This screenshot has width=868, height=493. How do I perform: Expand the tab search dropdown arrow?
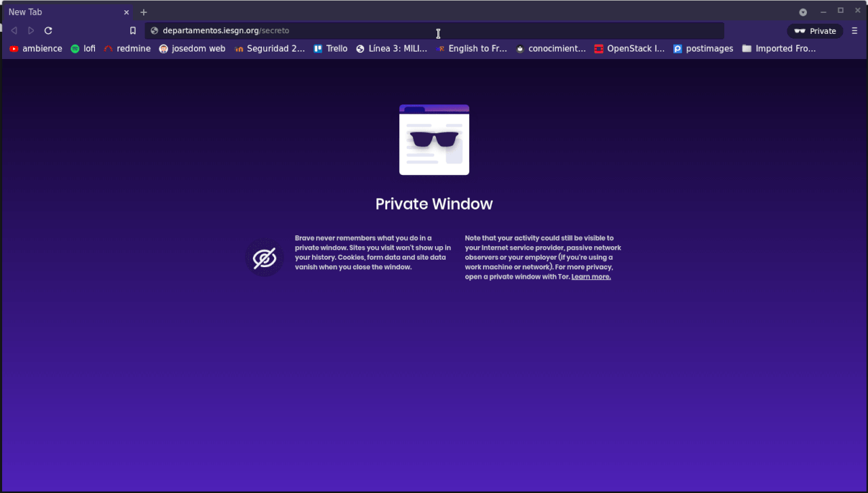click(x=803, y=12)
